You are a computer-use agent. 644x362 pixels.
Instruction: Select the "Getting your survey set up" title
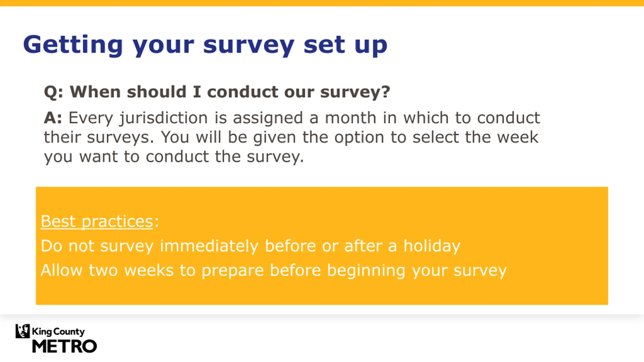pyautogui.click(x=205, y=46)
